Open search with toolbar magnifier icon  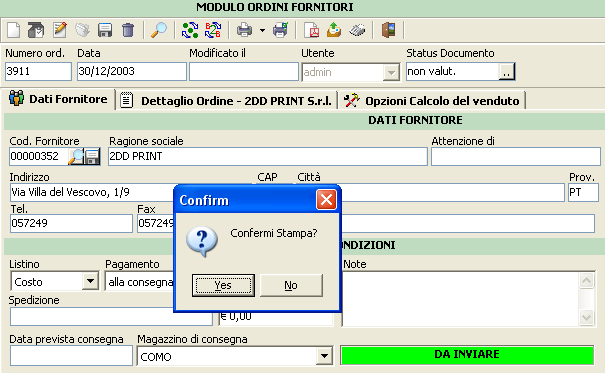pyautogui.click(x=159, y=30)
